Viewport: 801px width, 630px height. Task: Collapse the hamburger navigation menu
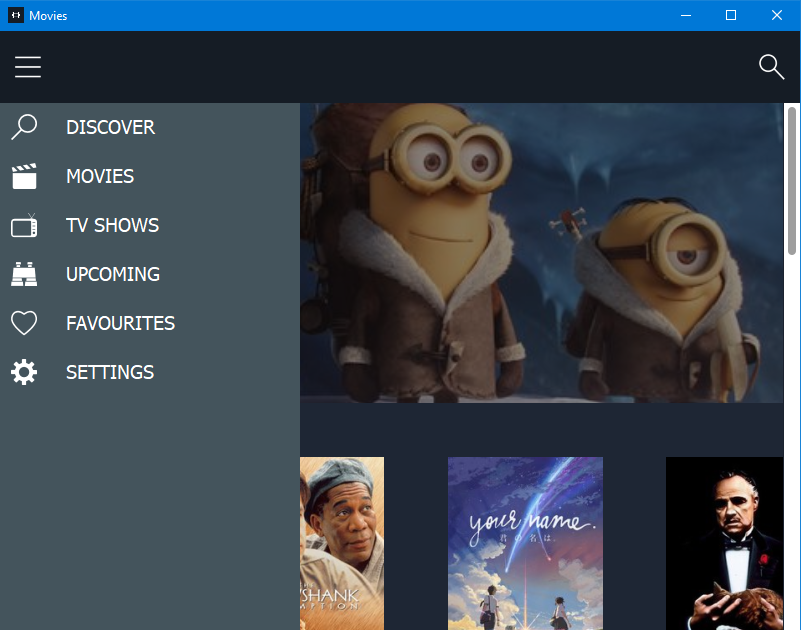click(28, 67)
